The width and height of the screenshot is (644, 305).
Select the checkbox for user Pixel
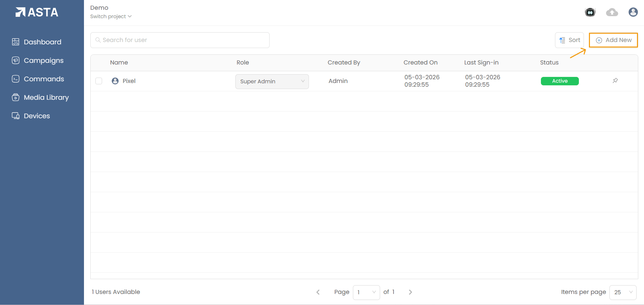(99, 81)
